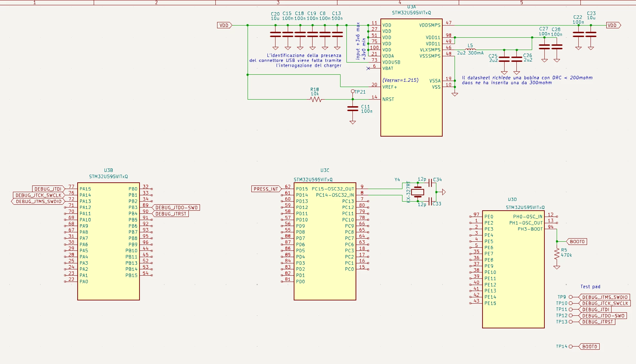Click the PRESS_INT global label
Screen dimensions: 636x364
coord(266,189)
